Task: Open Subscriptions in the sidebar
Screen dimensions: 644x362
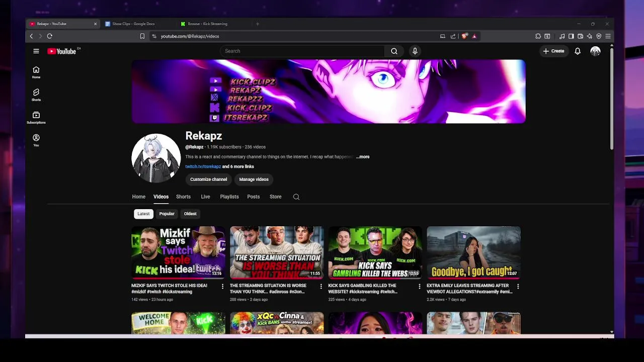Action: (x=36, y=118)
